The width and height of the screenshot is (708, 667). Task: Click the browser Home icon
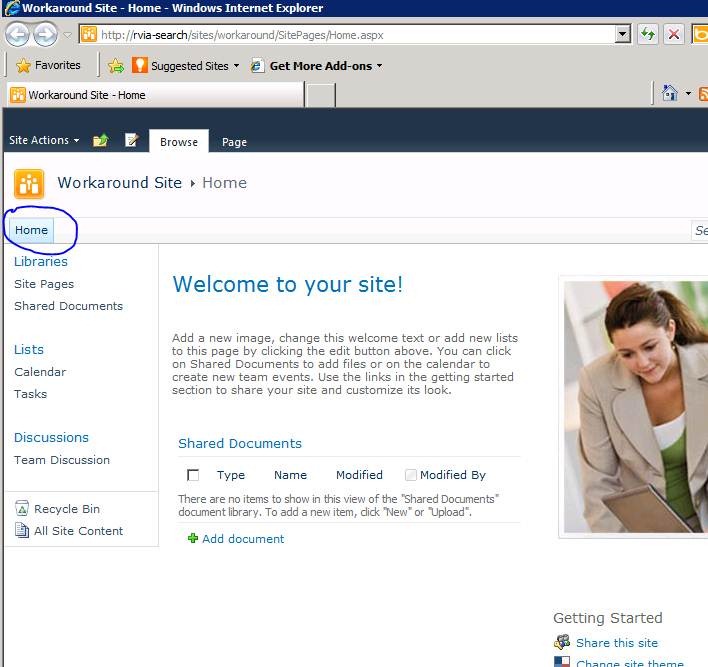coord(671,94)
